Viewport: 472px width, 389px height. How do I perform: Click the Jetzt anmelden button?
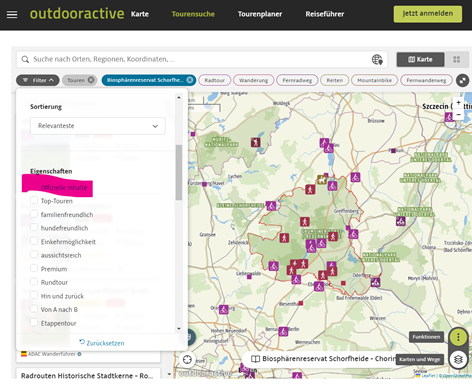(x=428, y=14)
